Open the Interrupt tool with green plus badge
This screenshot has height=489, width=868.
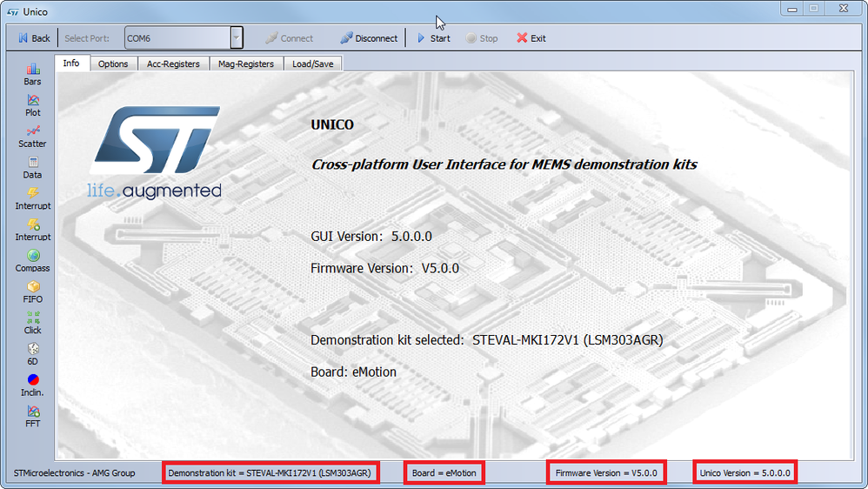32,230
